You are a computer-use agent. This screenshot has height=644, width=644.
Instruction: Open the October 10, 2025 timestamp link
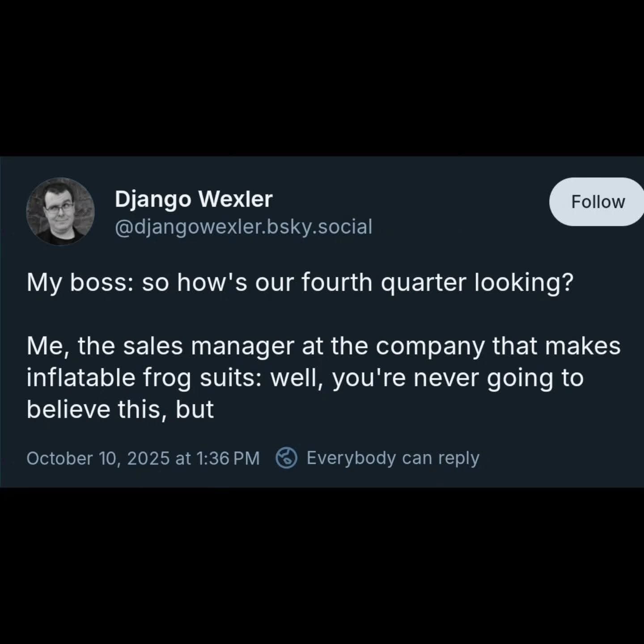(x=143, y=458)
